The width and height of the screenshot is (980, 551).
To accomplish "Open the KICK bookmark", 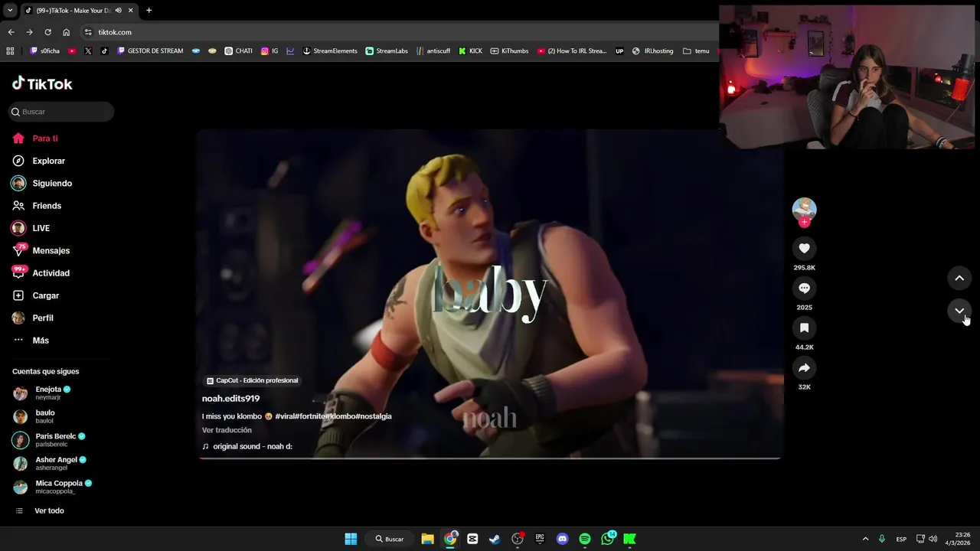I will 470,51.
